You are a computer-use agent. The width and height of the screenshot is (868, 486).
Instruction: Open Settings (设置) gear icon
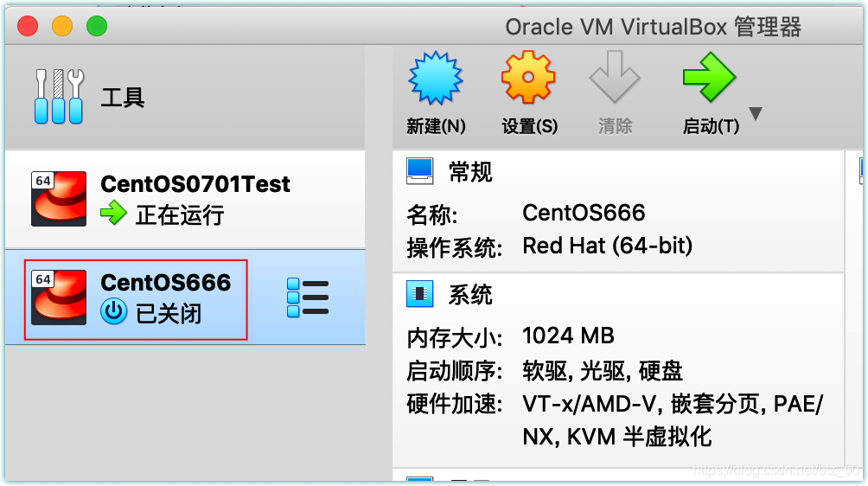click(x=528, y=77)
